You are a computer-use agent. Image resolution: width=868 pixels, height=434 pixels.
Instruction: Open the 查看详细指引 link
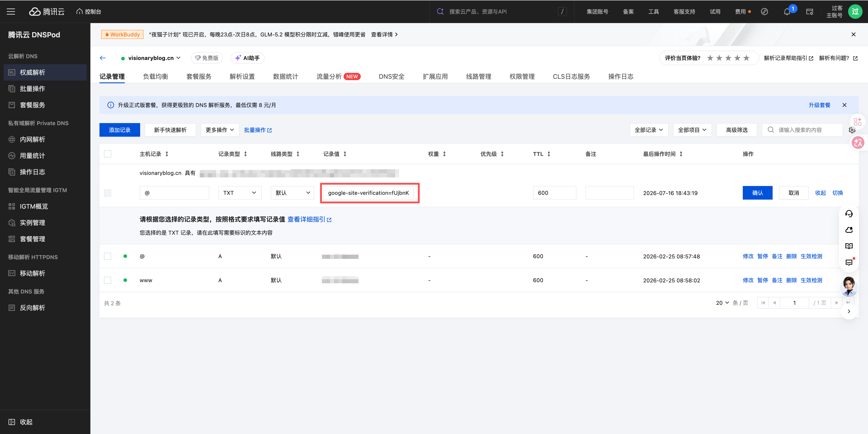(309, 219)
